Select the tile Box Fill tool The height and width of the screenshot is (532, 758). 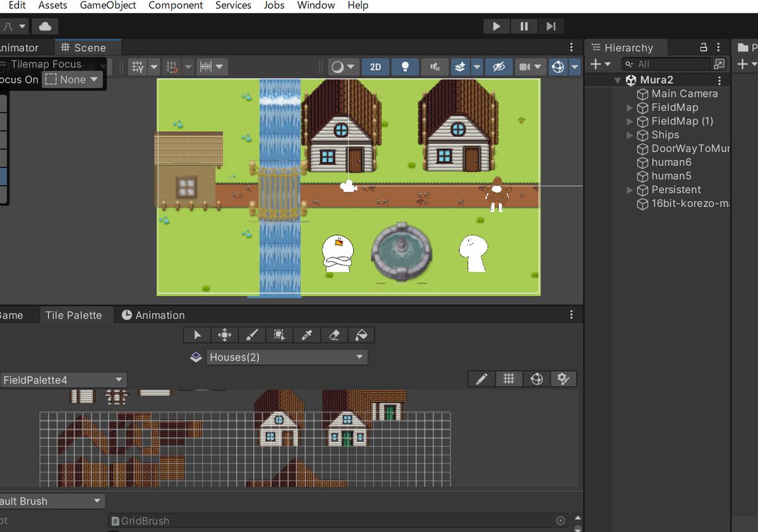pos(279,334)
